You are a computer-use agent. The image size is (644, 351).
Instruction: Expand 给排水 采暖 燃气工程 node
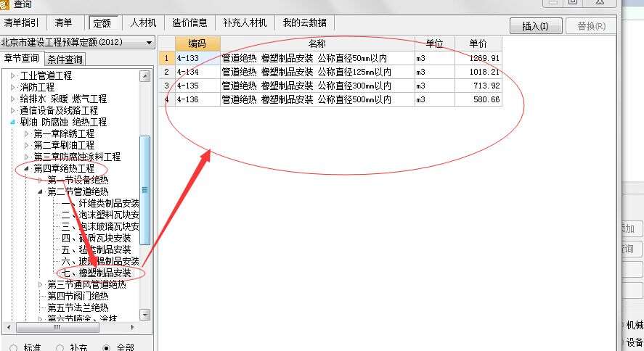click(x=13, y=99)
